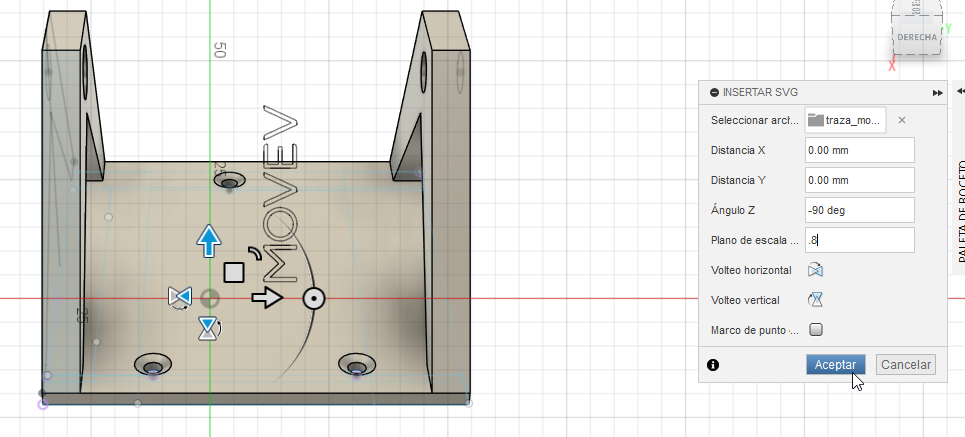Toggle Volteo horizontal in the dialog

click(x=816, y=270)
